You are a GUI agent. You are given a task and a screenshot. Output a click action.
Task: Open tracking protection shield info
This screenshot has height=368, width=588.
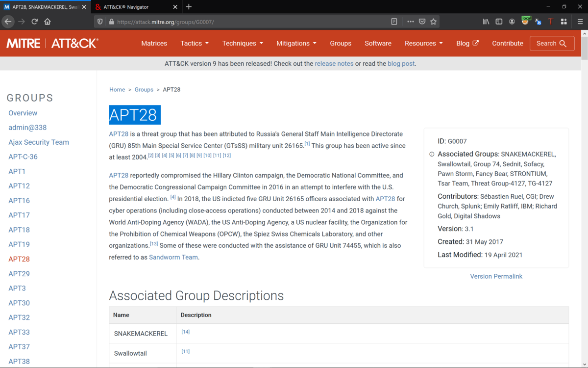(x=100, y=22)
